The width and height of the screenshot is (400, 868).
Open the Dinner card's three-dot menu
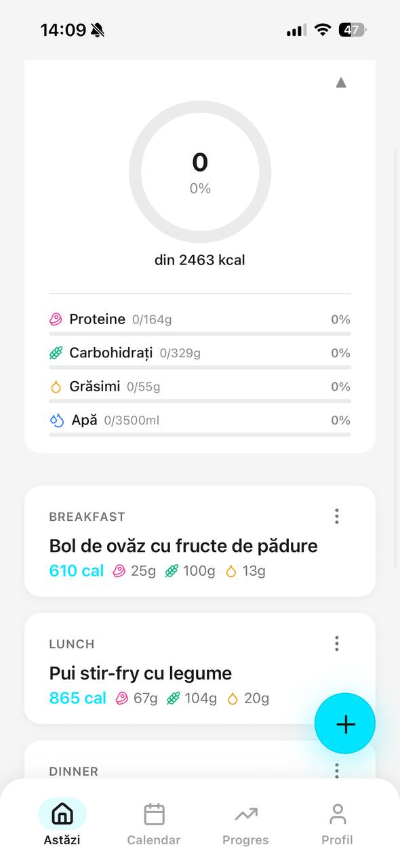pyautogui.click(x=336, y=770)
